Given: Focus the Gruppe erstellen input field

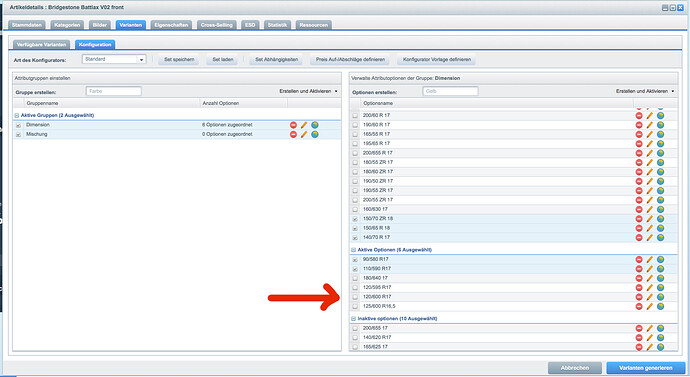Looking at the screenshot, I should click(114, 91).
